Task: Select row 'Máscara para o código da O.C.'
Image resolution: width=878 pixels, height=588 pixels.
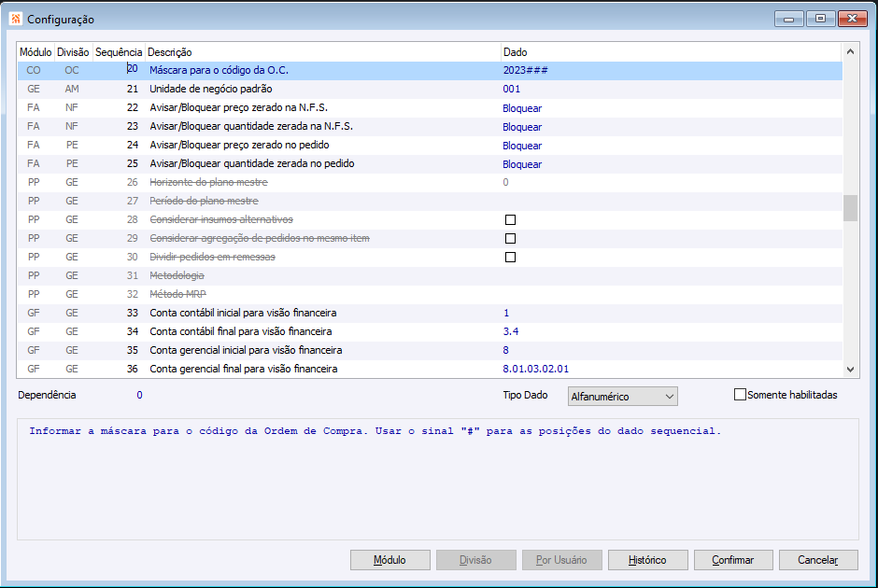Action: click(x=430, y=71)
